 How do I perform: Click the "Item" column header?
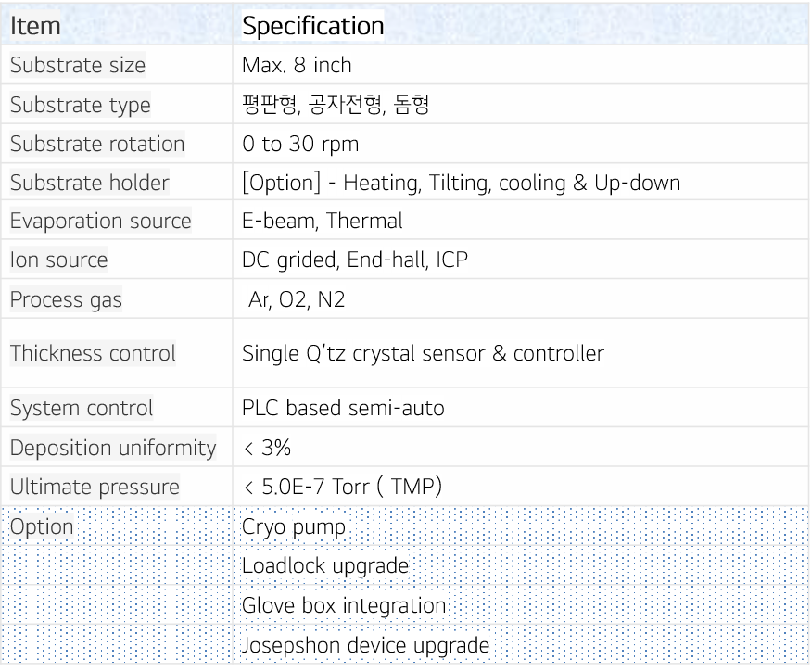point(35,26)
